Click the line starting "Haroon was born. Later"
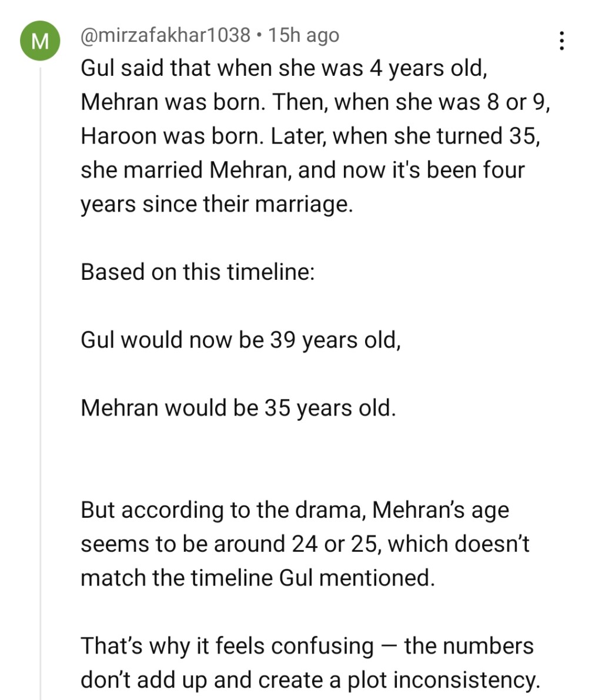This screenshot has height=700, width=602. (310, 136)
